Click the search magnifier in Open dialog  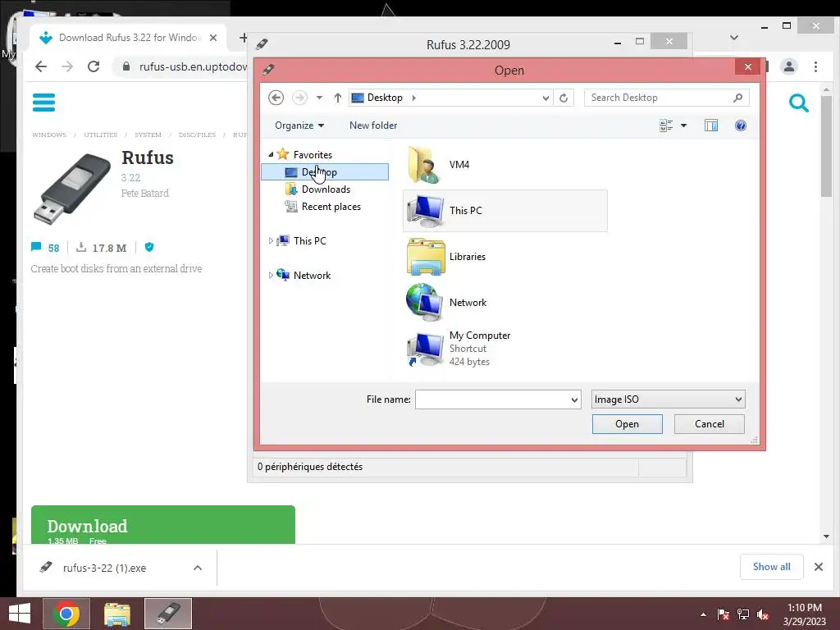pos(737,98)
